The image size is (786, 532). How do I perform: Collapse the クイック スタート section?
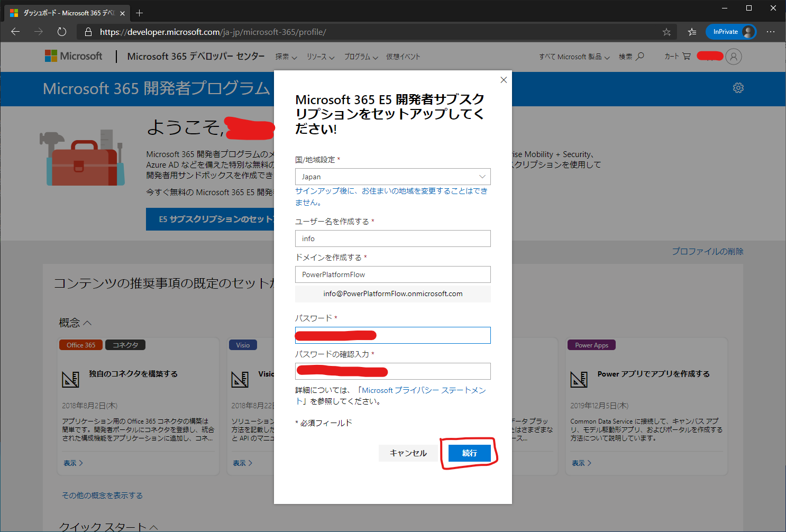109,527
